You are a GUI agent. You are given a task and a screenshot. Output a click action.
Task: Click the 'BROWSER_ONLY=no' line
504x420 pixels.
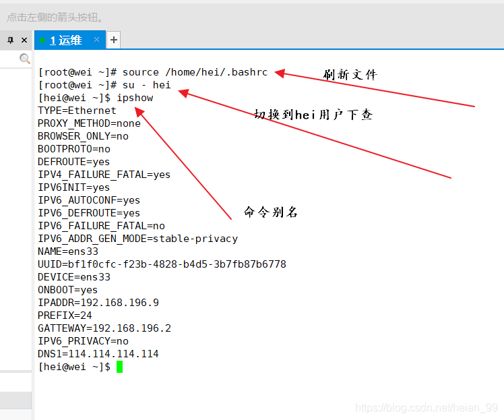[x=83, y=136]
